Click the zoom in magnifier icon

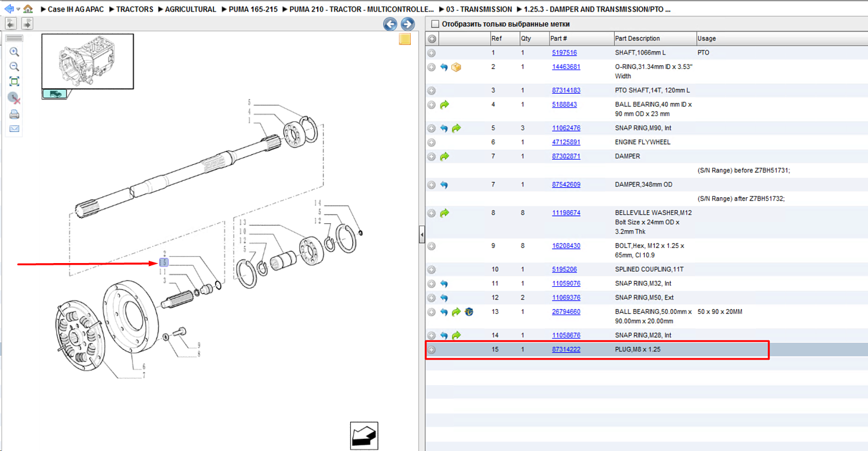pos(14,52)
